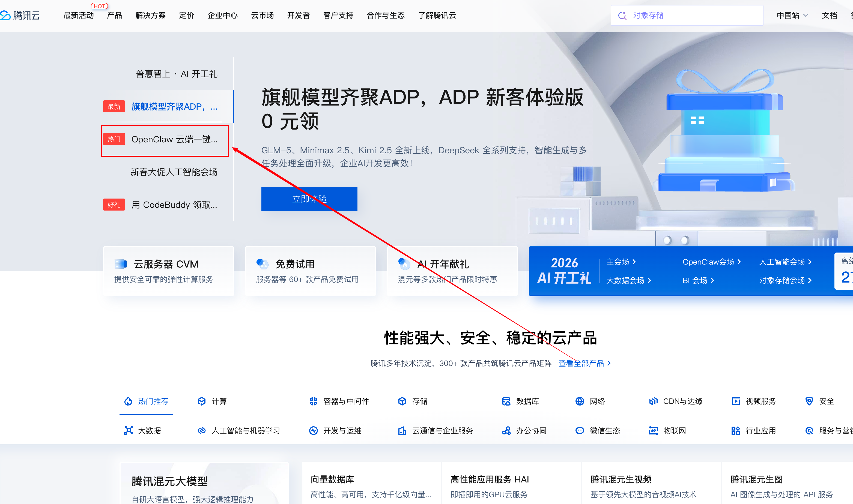
Task: Click the 行业应用 category icon
Action: coord(735,431)
